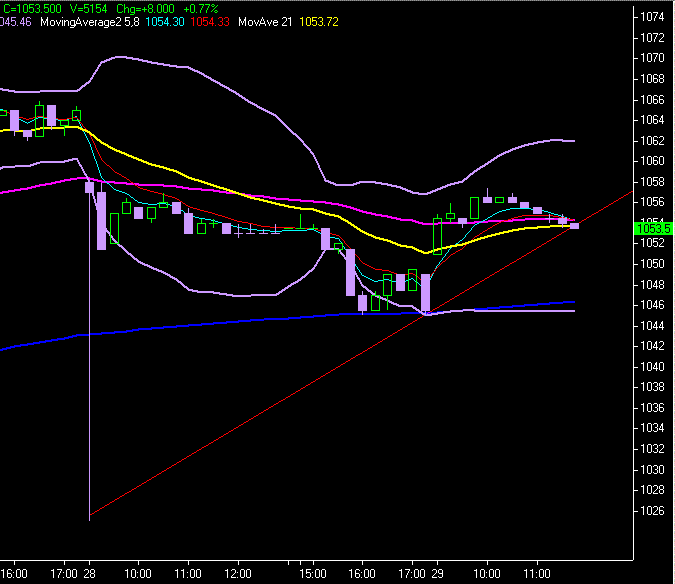Screen dimensions: 675x584
Task: Click the 12:00 time axis label
Action: pos(238,574)
